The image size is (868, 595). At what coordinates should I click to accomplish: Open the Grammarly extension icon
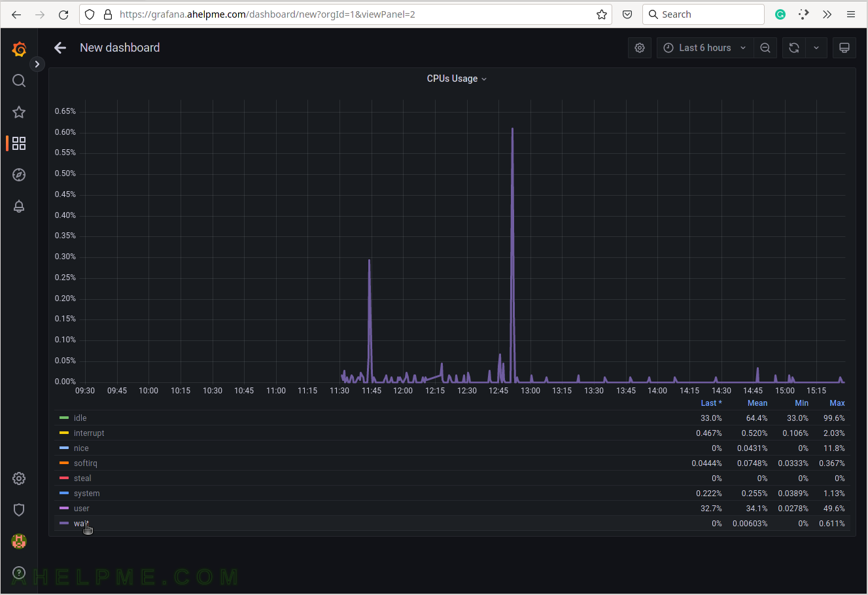(780, 14)
